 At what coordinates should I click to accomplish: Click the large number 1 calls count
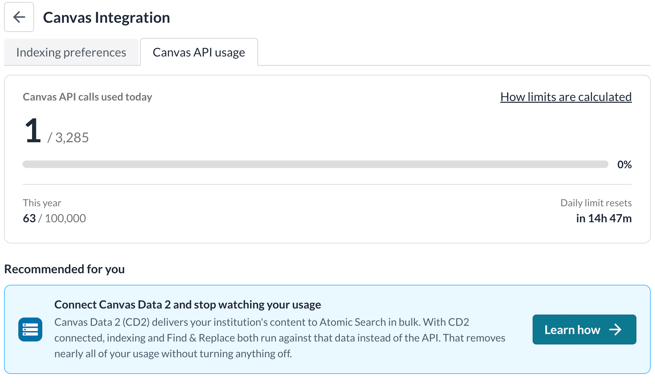point(33,131)
